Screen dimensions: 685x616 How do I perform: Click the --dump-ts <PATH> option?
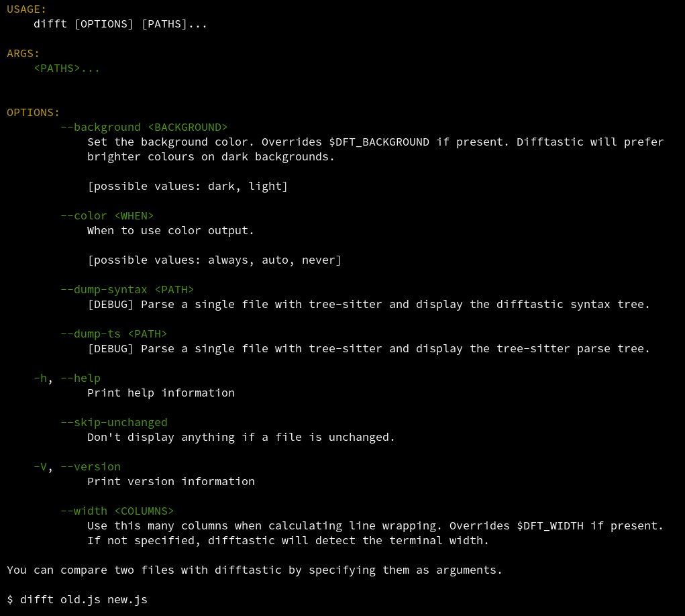click(113, 333)
